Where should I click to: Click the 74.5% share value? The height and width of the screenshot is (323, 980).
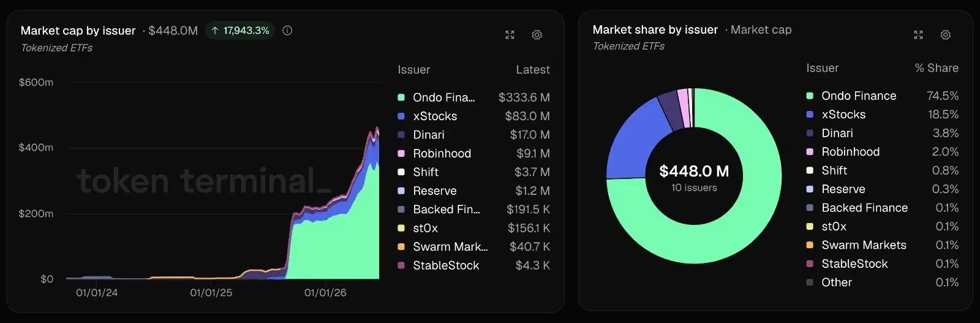click(x=943, y=96)
